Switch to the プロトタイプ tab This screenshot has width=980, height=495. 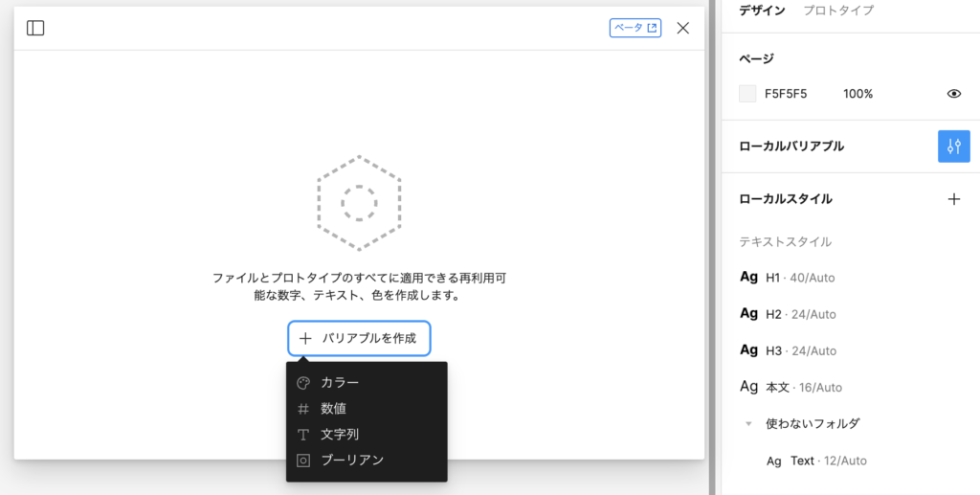837,11
